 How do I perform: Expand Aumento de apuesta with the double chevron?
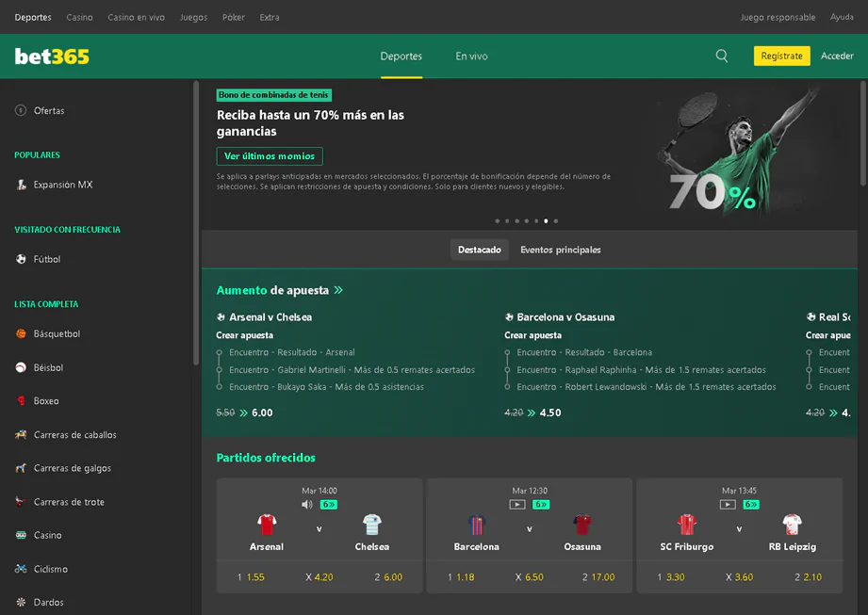pyautogui.click(x=338, y=291)
